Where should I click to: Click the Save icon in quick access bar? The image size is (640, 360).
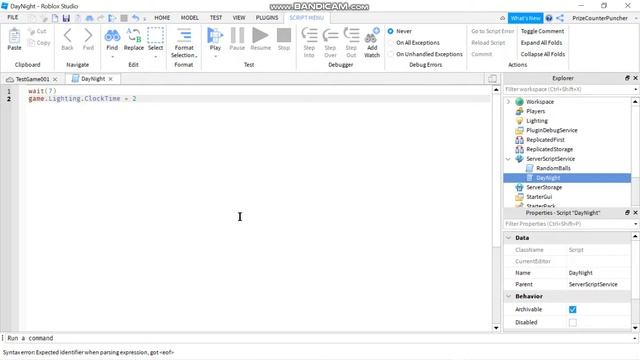(66, 18)
